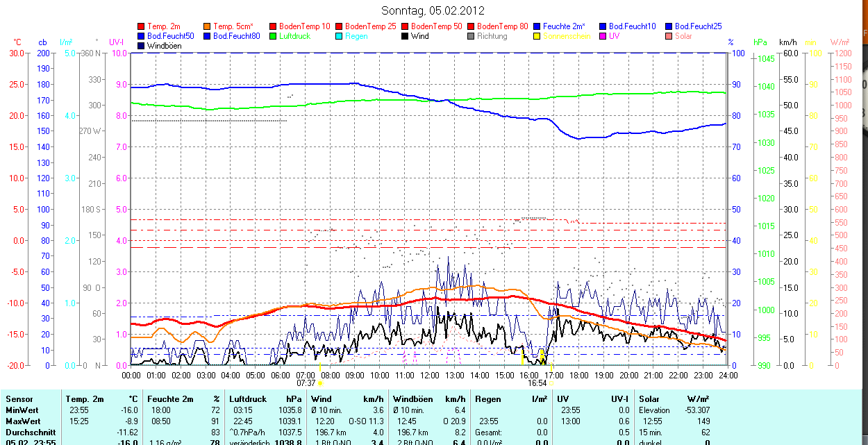
Task: Click the 16:54 sunset time marker
Action: click(537, 383)
